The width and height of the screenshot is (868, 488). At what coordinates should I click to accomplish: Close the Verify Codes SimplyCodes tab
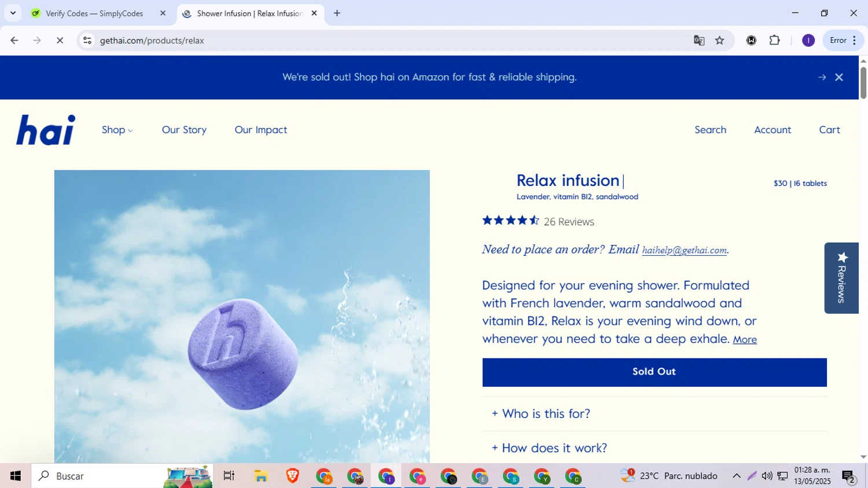click(163, 13)
